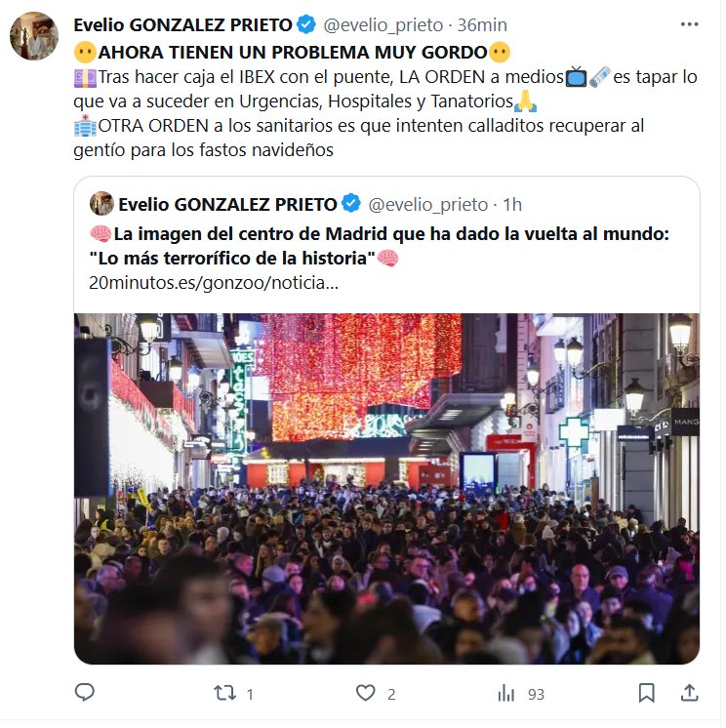Open the three-dot more options menu
Screen dimensions: 726x728
click(x=689, y=24)
